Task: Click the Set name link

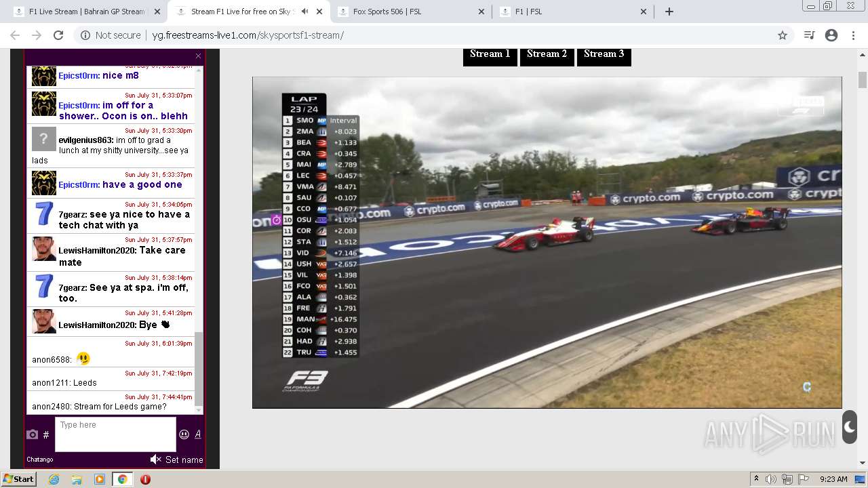Action: pos(184,460)
